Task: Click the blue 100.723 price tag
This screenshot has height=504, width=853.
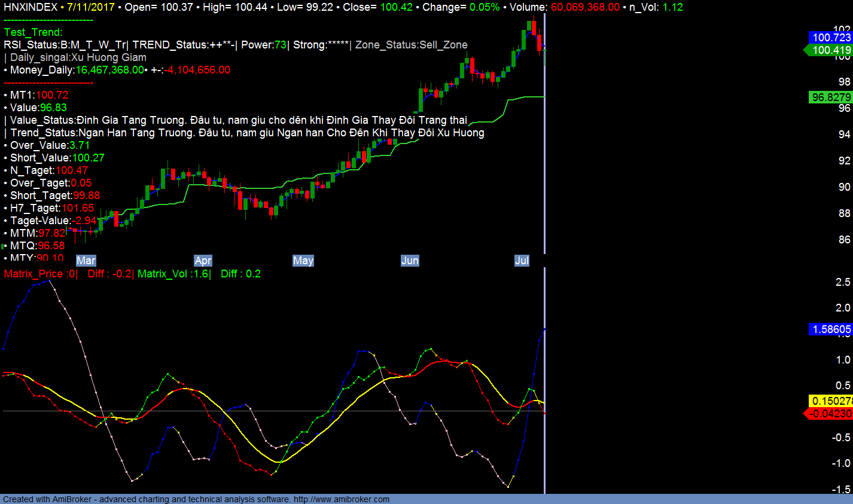Action: [x=830, y=38]
